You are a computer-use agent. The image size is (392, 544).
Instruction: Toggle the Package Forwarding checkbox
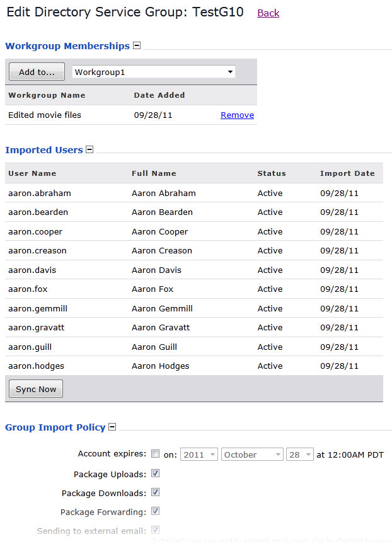(156, 511)
